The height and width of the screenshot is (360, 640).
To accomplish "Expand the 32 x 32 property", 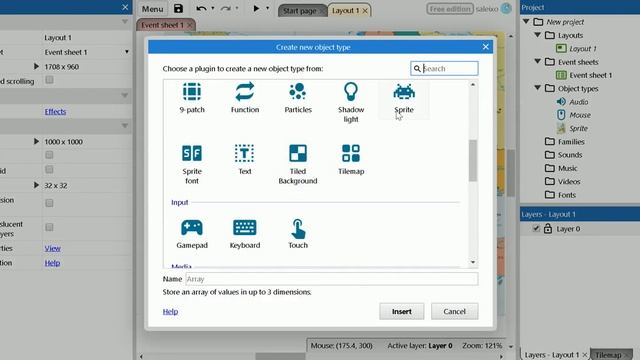I will [36, 185].
